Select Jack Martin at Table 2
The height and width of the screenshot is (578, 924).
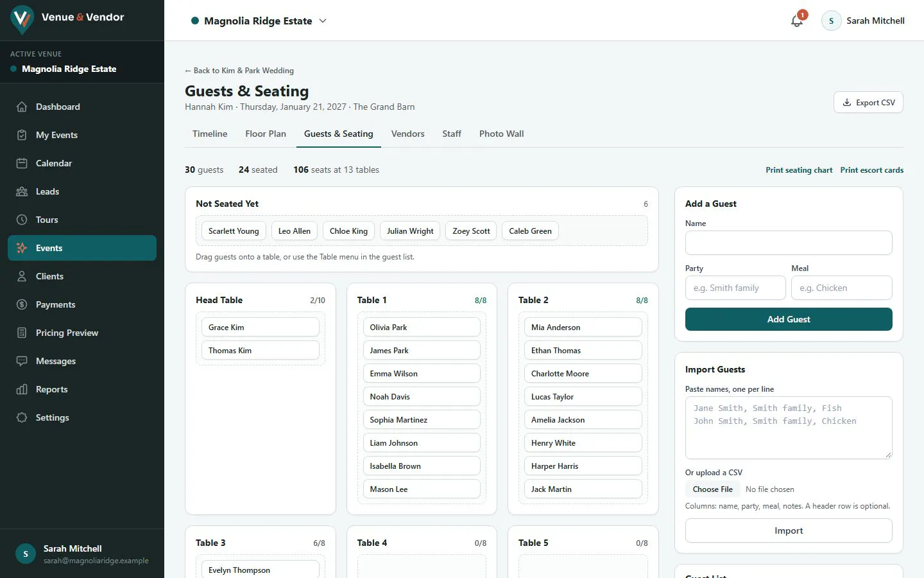click(583, 489)
